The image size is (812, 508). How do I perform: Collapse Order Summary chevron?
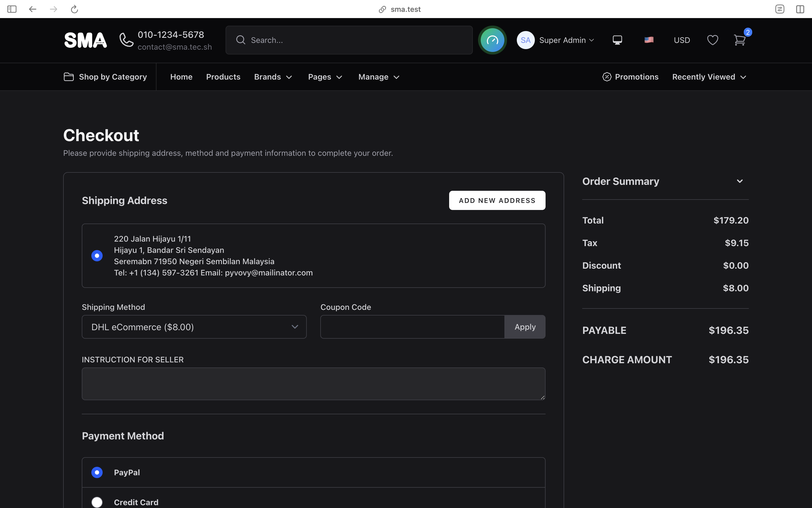click(740, 181)
